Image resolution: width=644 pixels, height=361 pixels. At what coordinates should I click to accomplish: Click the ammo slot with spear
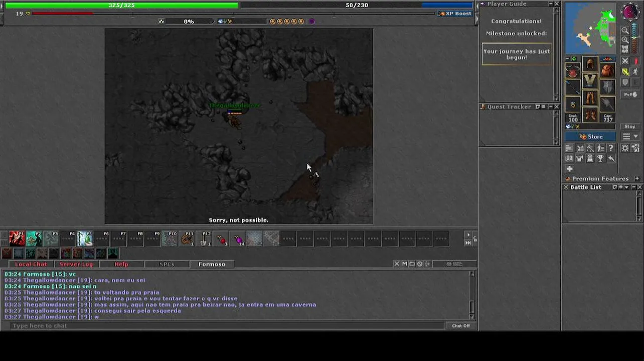(x=607, y=104)
